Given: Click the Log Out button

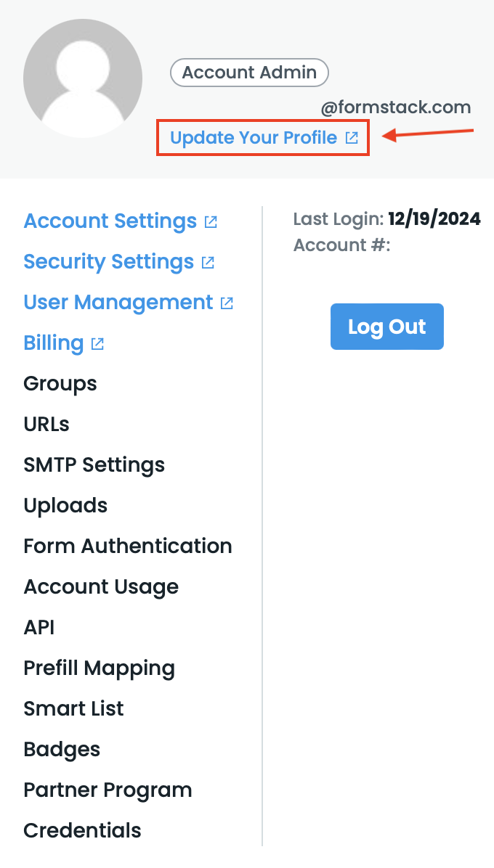Looking at the screenshot, I should [386, 327].
